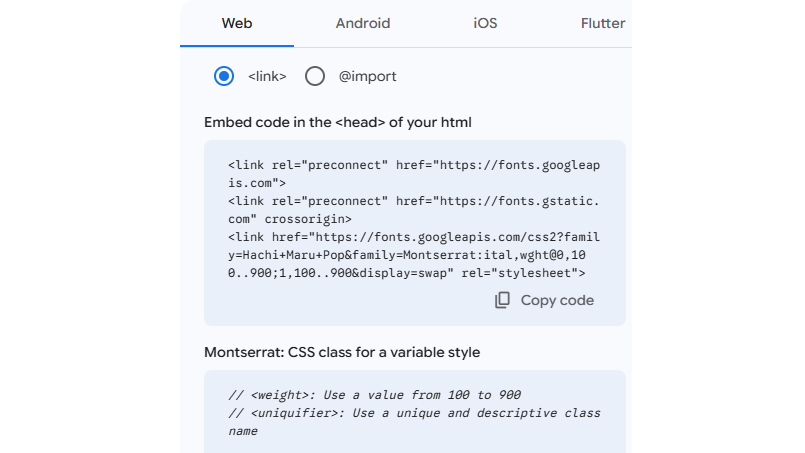The height and width of the screenshot is (453, 805).
Task: Click the '// <uniquifier>' comment line
Action: 414,413
